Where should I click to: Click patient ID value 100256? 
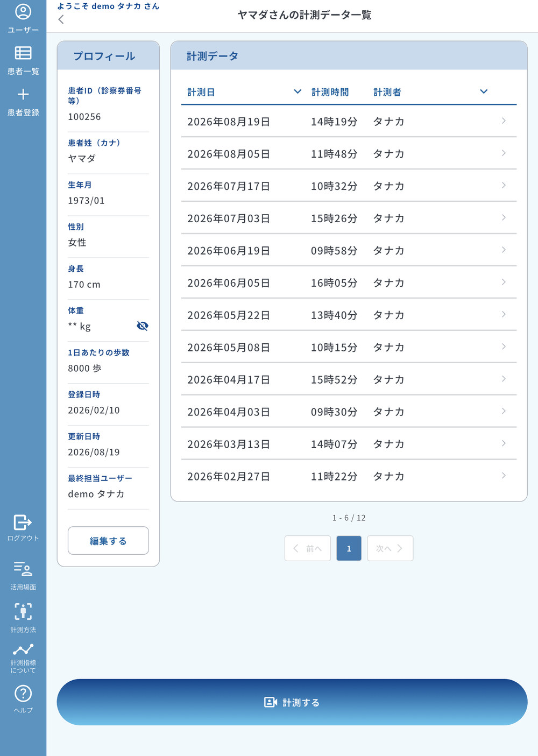pos(84,117)
